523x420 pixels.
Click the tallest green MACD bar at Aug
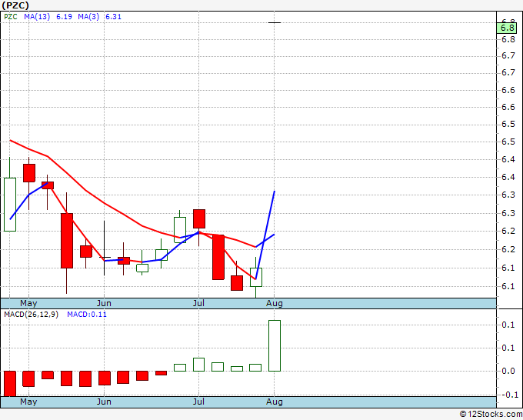pyautogui.click(x=275, y=345)
